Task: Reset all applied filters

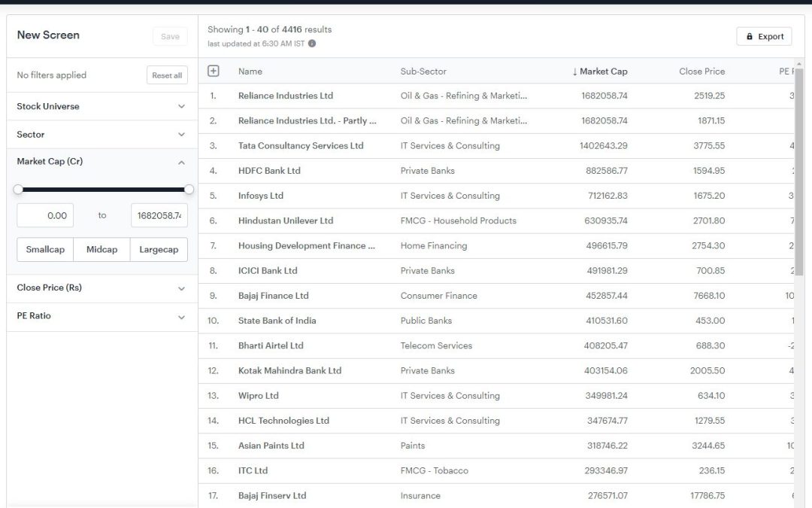Action: (167, 75)
